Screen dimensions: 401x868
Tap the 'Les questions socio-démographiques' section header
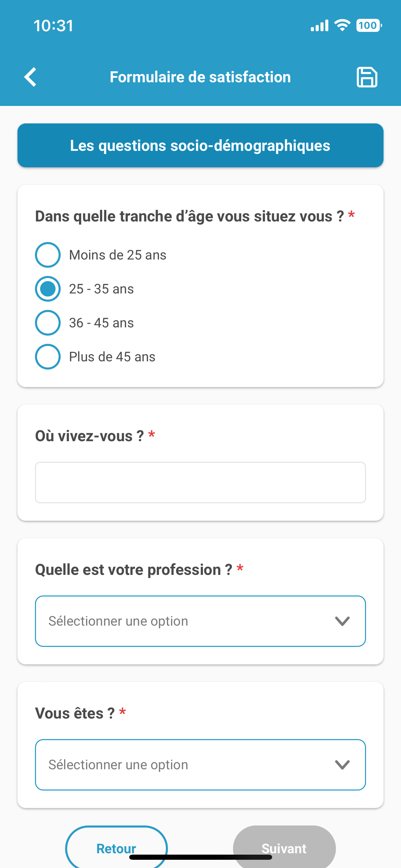pos(200,146)
